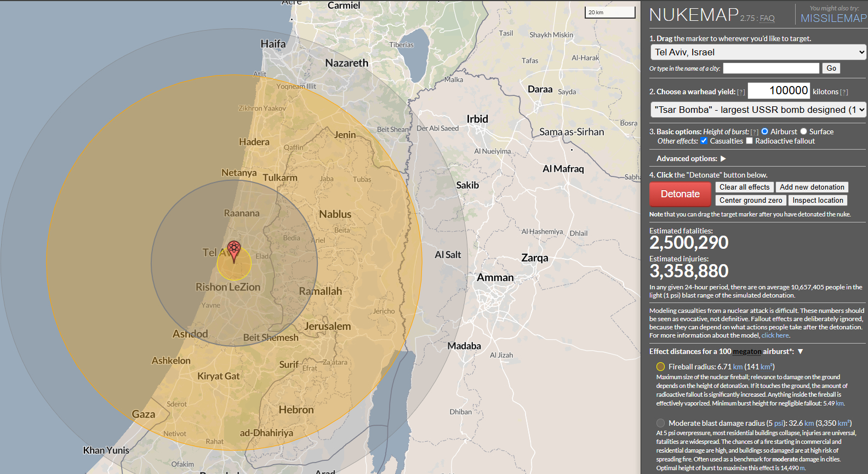Select the Surface burst radio option

pyautogui.click(x=803, y=132)
